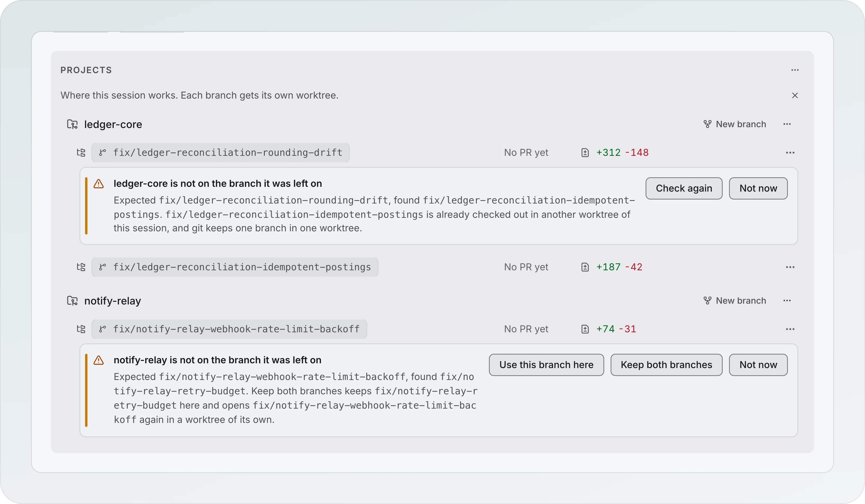Open ledger-core project options menu
865x504 pixels.
tap(787, 124)
